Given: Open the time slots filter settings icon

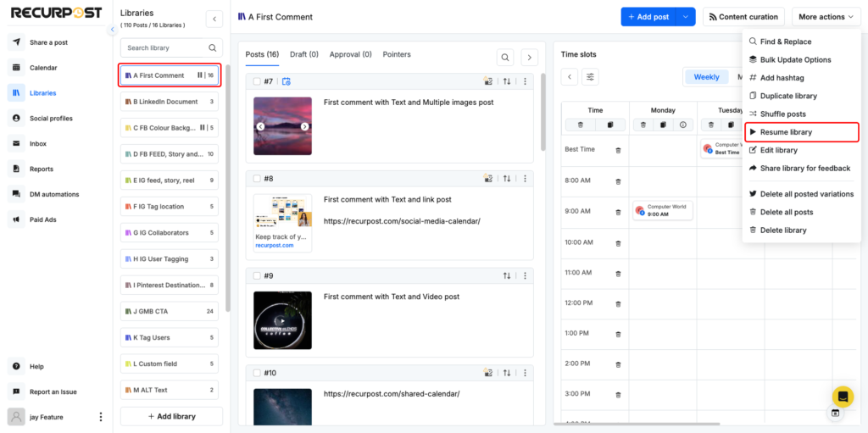Looking at the screenshot, I should click(590, 76).
